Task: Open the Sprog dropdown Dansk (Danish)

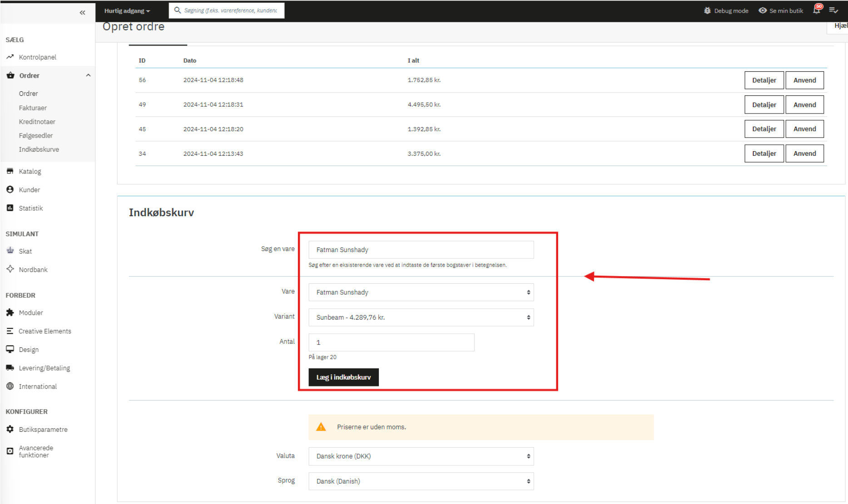Action: coord(421,481)
